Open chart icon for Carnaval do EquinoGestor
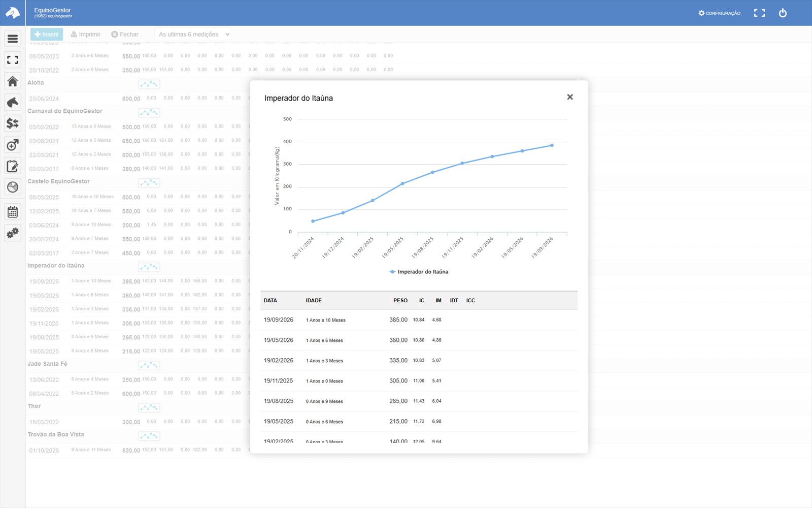Viewport: 812px width, 508px height. (149, 113)
